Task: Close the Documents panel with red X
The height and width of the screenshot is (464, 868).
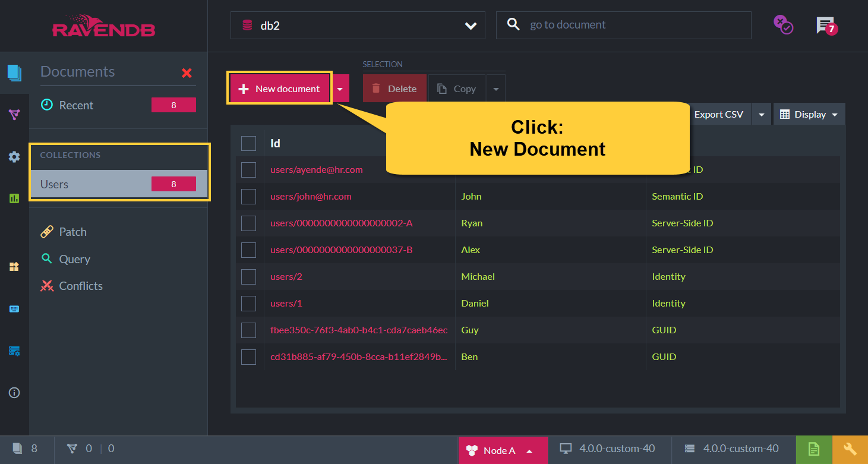Action: [187, 73]
